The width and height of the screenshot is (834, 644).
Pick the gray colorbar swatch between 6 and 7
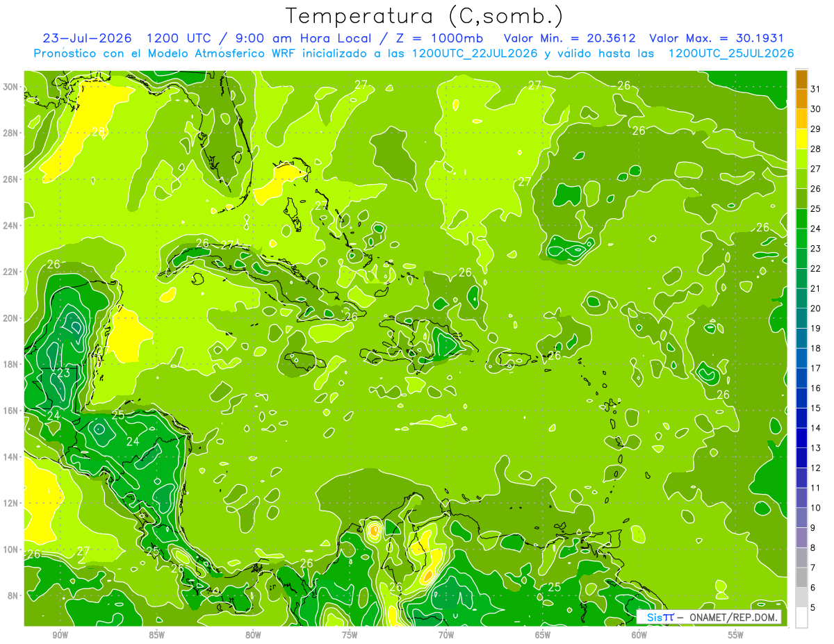801,577
